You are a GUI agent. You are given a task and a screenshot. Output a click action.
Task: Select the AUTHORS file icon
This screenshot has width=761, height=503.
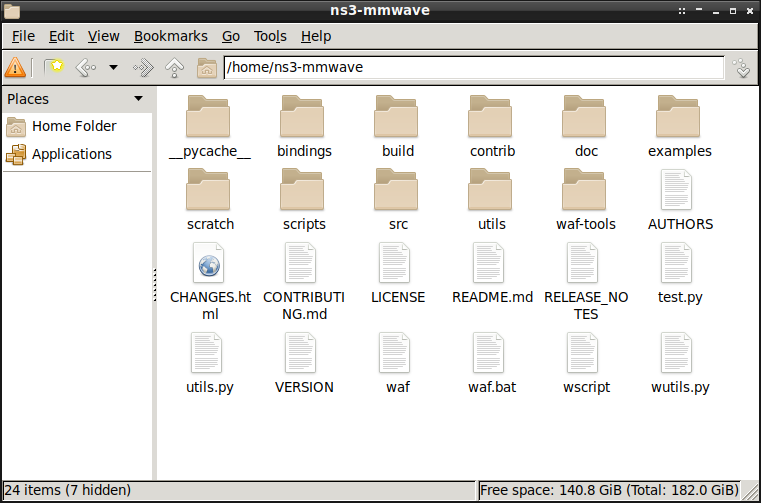coord(677,190)
